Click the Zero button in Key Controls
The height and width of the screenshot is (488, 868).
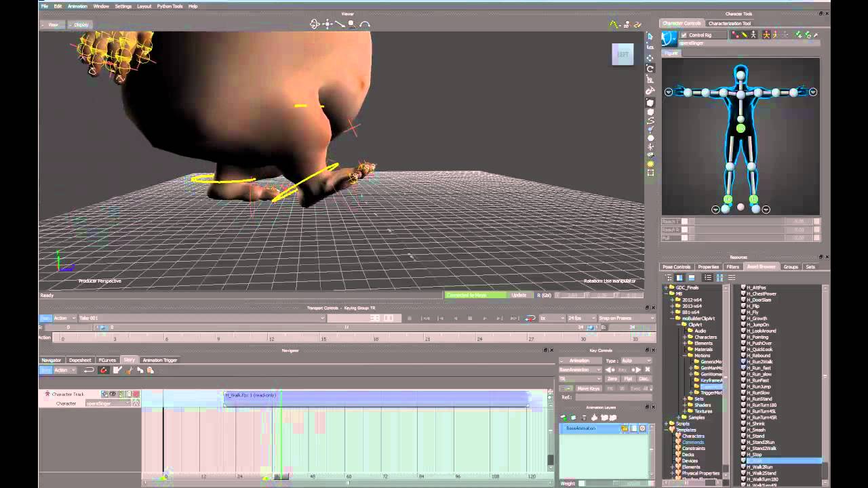612,379
